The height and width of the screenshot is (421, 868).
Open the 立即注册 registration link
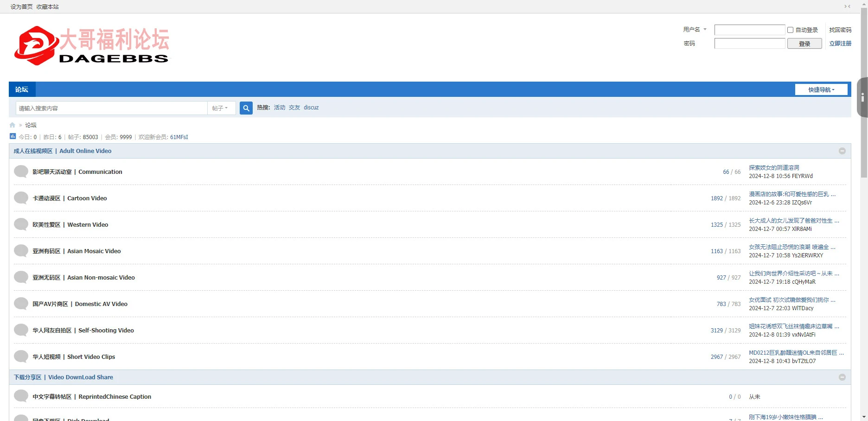tap(840, 44)
